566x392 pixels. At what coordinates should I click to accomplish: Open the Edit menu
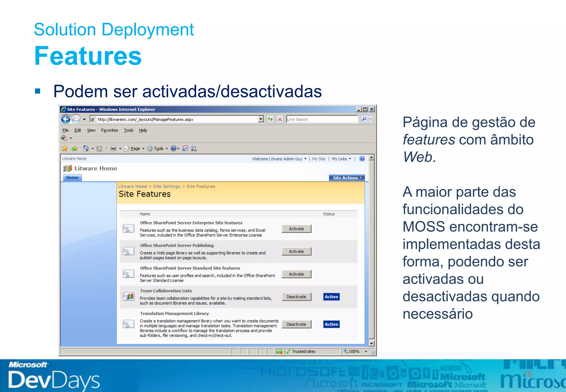(78, 130)
